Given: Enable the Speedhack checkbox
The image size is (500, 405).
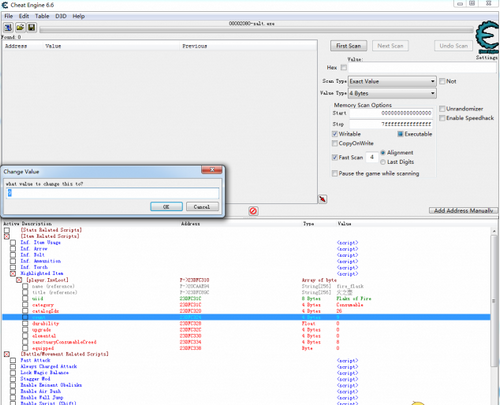Looking at the screenshot, I should click(x=442, y=118).
